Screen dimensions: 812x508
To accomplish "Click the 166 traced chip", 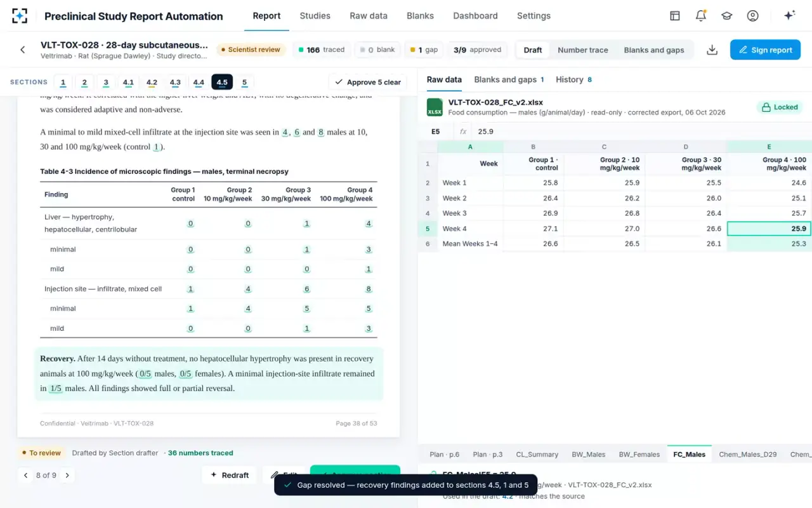I will point(322,50).
